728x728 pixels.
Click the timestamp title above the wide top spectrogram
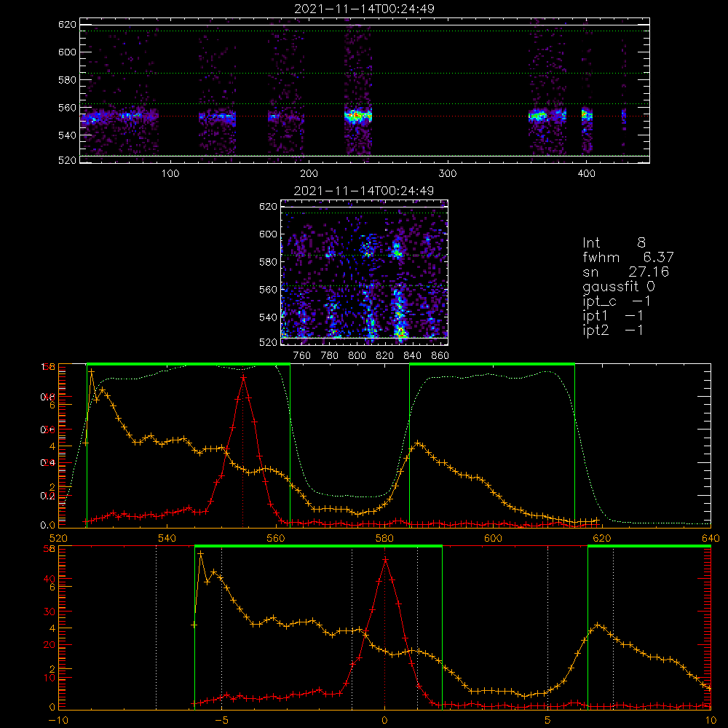(x=364, y=9)
